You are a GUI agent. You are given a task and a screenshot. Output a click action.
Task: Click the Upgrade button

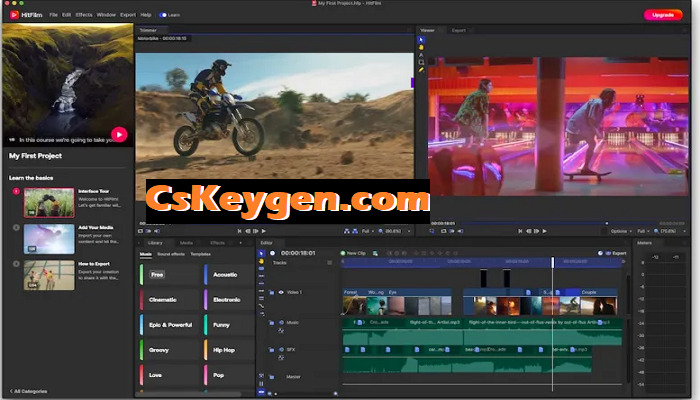[663, 15]
